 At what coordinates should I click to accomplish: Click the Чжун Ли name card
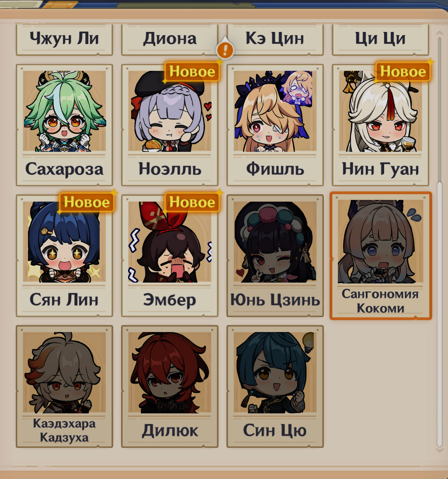pos(64,40)
